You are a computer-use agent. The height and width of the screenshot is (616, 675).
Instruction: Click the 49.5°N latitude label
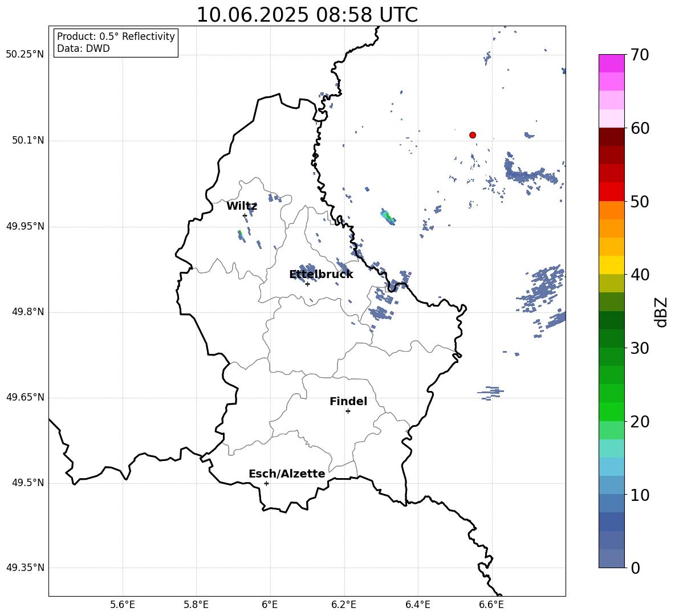[28, 483]
